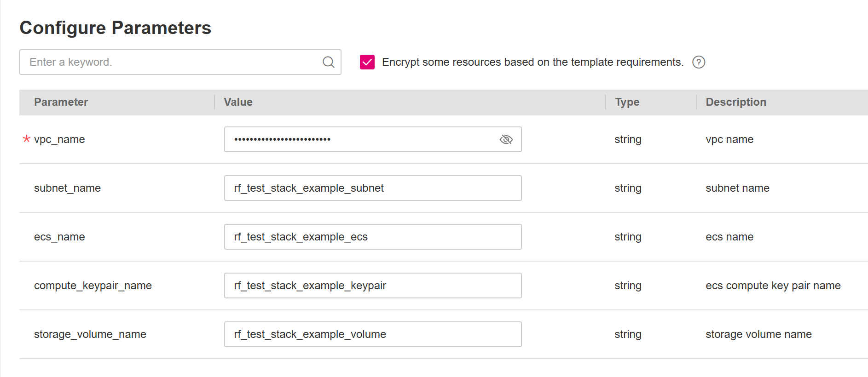Image resolution: width=868 pixels, height=377 pixels.
Task: Select the Value column header
Action: pyautogui.click(x=238, y=102)
